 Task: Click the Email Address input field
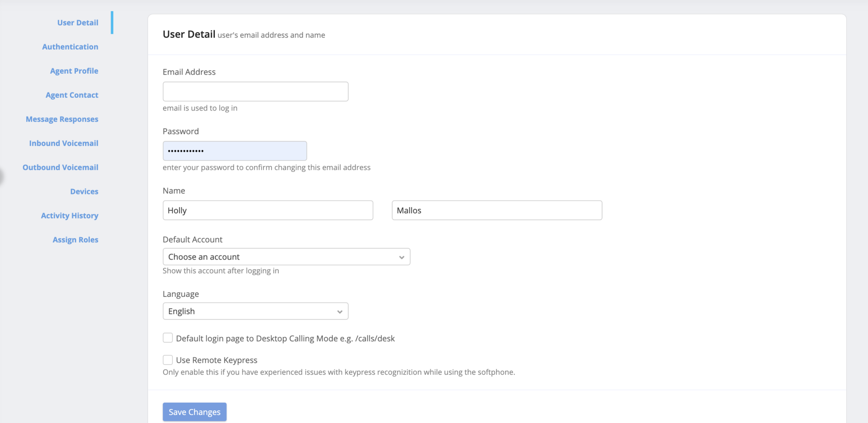[255, 91]
